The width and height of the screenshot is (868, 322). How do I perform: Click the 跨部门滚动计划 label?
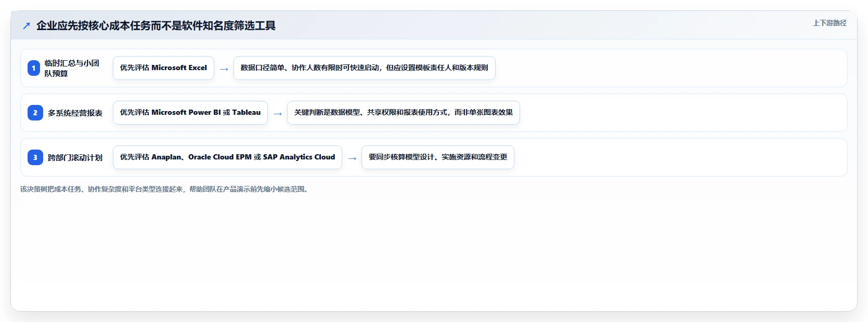(x=75, y=157)
